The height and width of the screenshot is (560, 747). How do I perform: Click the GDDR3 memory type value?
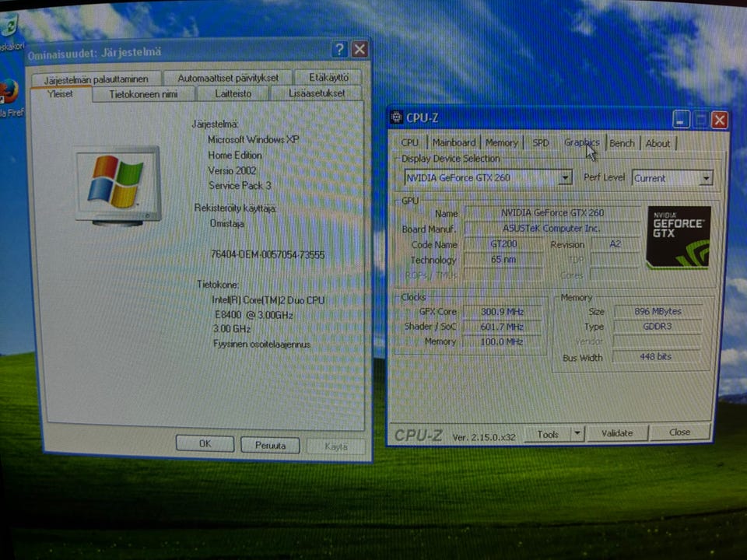[x=658, y=326]
